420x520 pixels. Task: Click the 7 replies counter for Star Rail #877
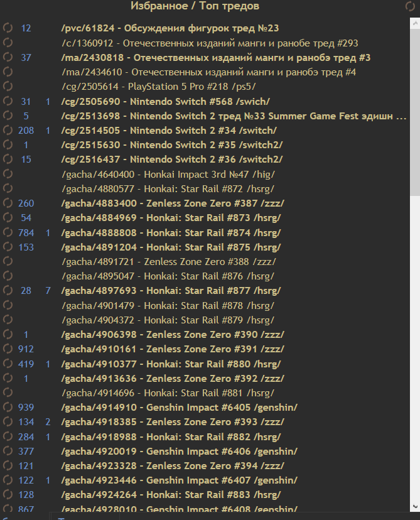tap(48, 291)
